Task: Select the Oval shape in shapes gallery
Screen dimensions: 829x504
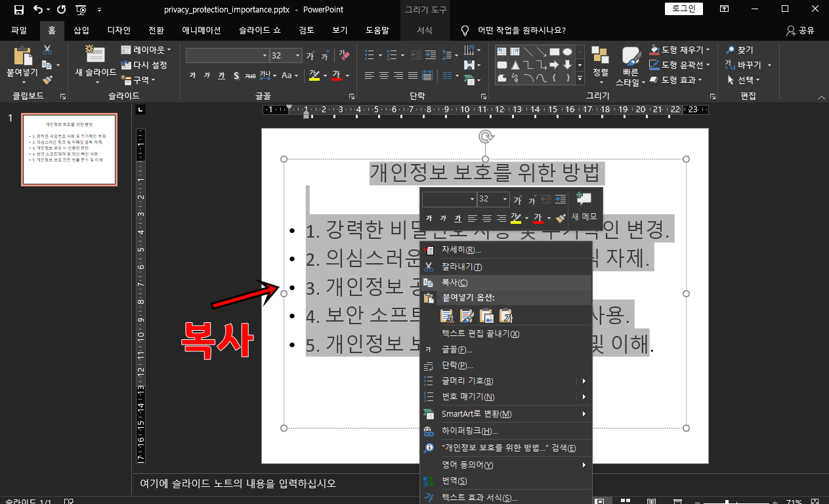Action: click(567, 51)
